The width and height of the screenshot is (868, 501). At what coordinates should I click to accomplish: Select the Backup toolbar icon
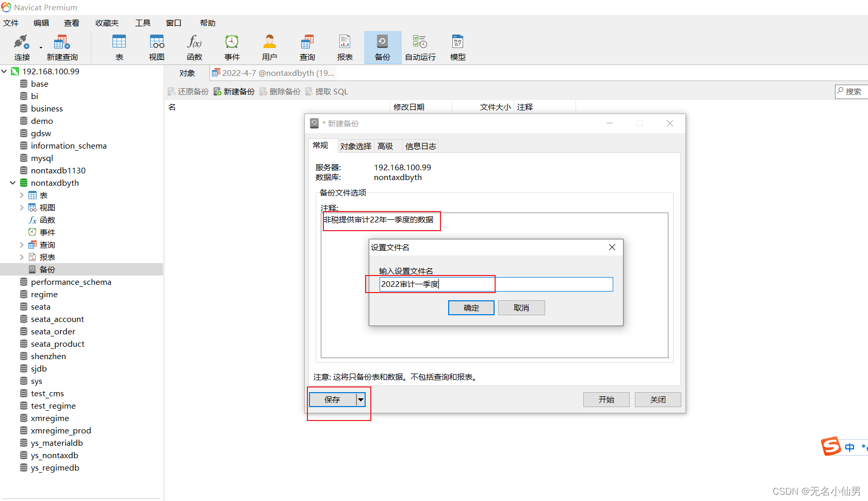point(383,47)
